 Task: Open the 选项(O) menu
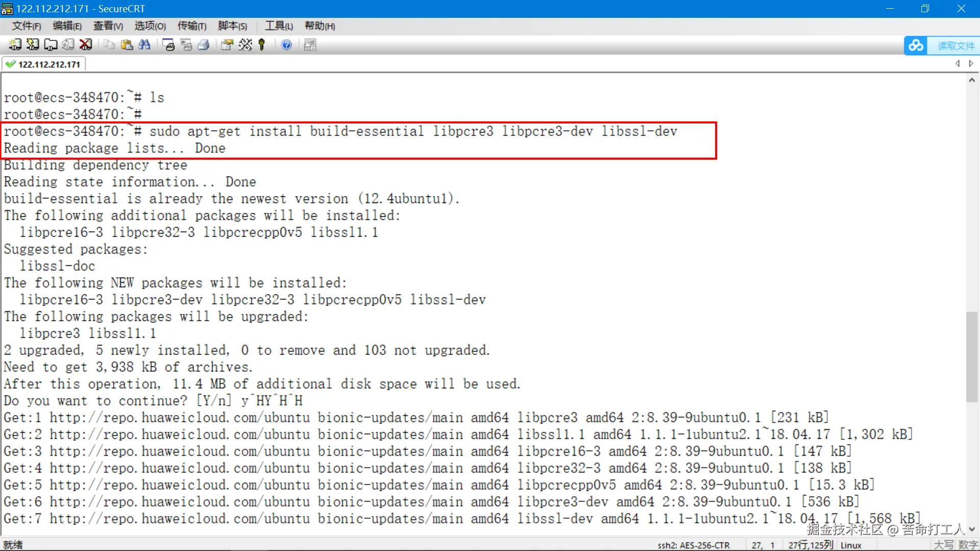(x=150, y=26)
